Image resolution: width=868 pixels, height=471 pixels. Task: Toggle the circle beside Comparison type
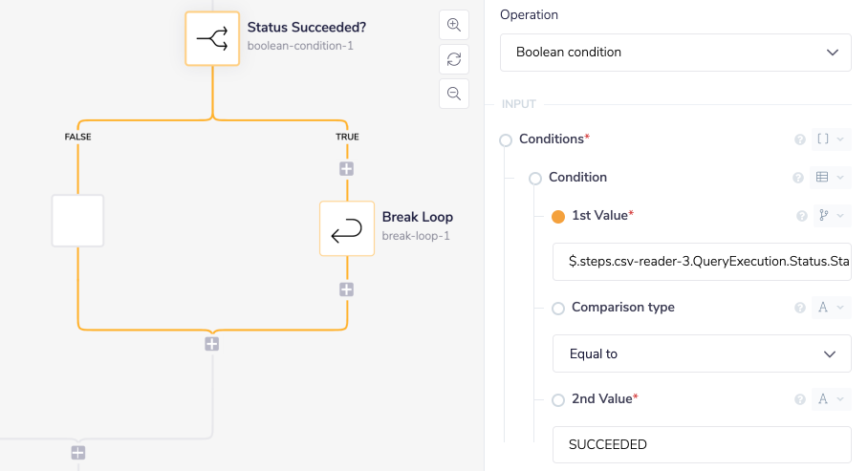pos(558,308)
